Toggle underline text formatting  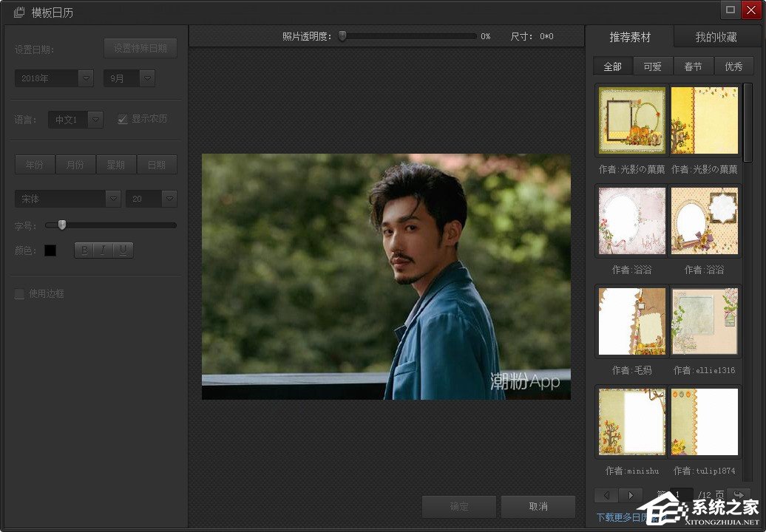coord(123,250)
